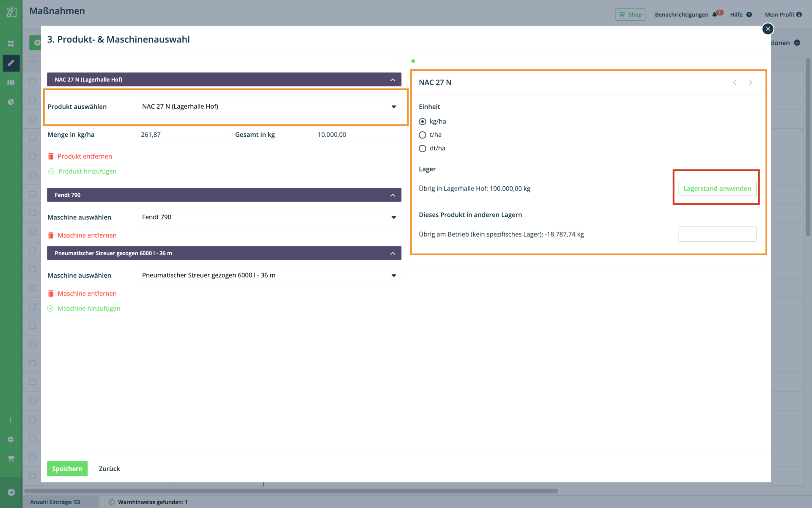Viewport: 812px width, 508px height.
Task: Click Warnhinweise gefunden: 1 in status bar
Action: point(153,502)
